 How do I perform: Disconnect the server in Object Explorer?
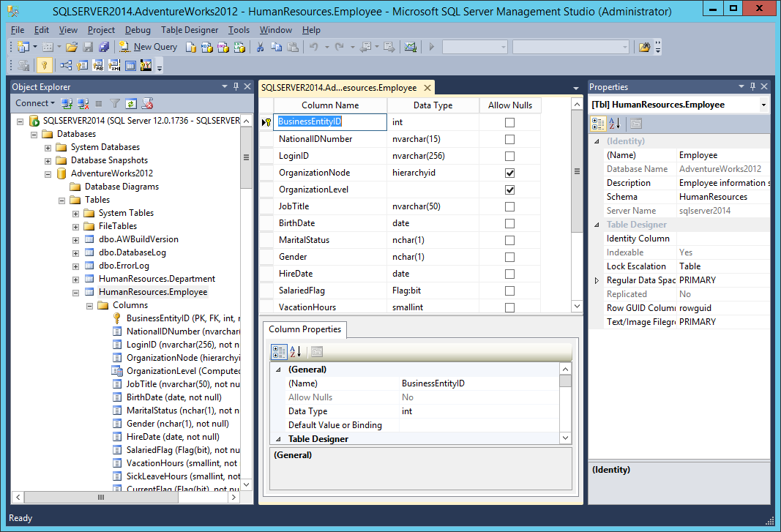(82, 102)
